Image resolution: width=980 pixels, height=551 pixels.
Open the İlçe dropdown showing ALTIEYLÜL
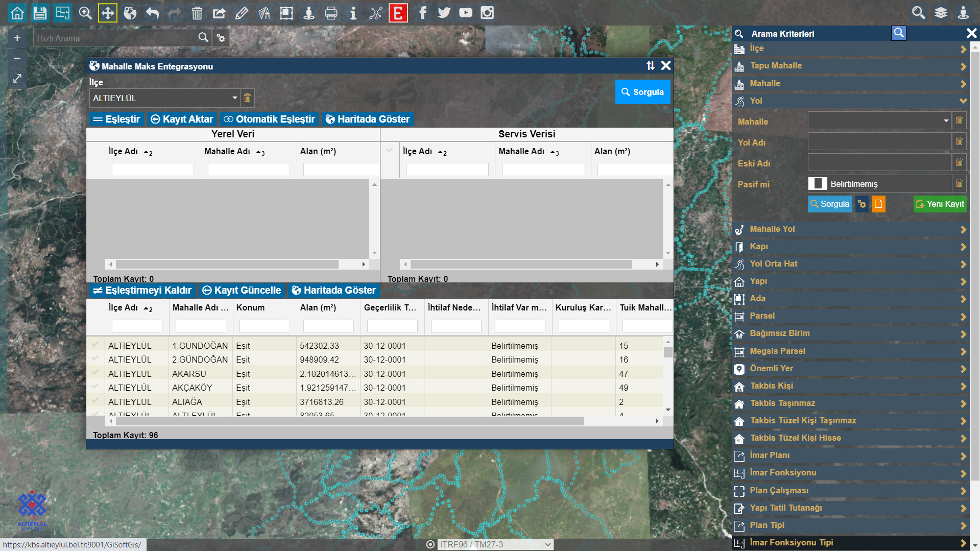click(163, 98)
